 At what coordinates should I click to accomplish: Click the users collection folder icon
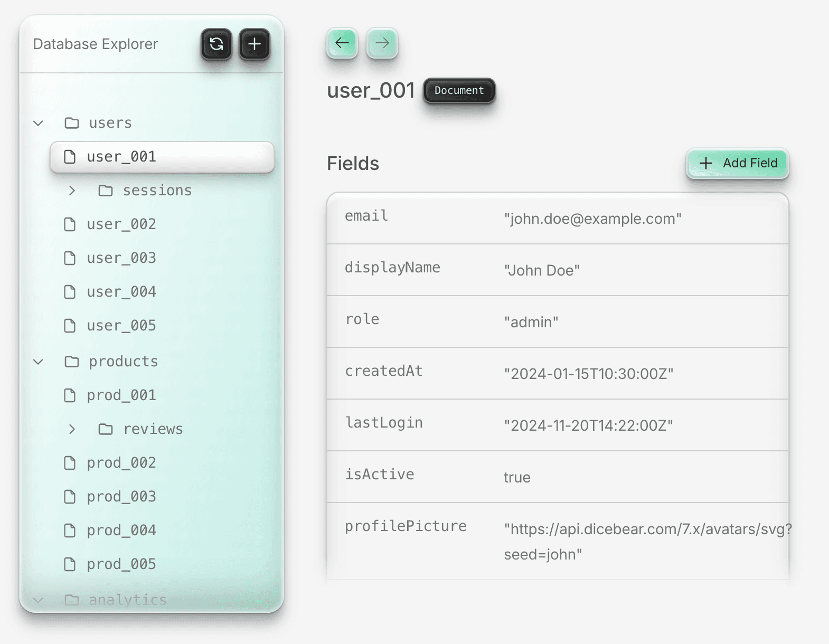(72, 123)
